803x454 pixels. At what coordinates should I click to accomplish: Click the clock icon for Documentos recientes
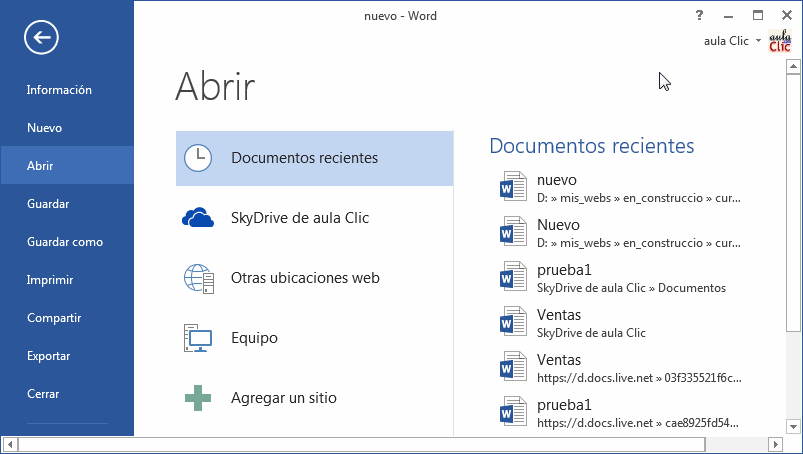[x=198, y=158]
